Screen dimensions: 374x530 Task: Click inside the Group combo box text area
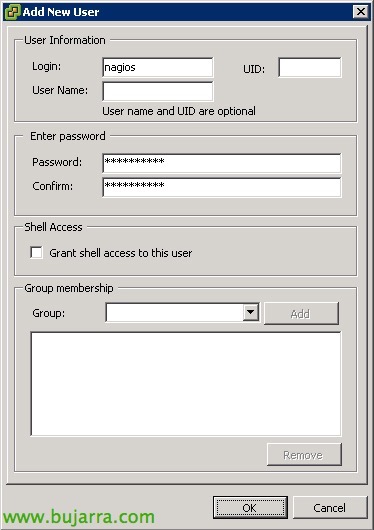174,312
